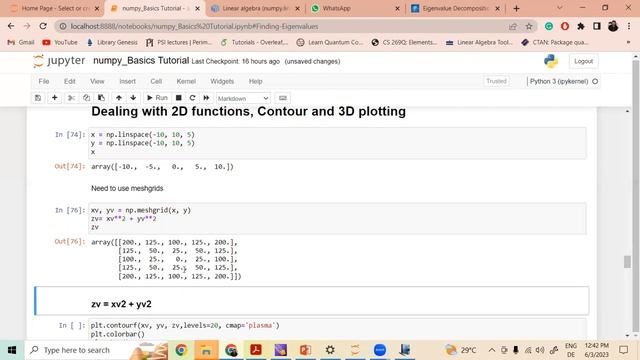The height and width of the screenshot is (360, 640).
Task: Run the selected cell
Action: coord(157,98)
